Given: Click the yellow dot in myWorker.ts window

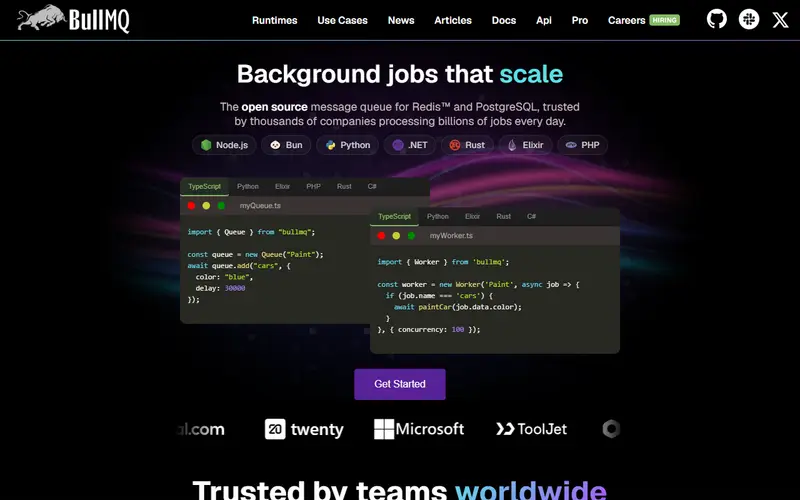Looking at the screenshot, I should (x=396, y=236).
